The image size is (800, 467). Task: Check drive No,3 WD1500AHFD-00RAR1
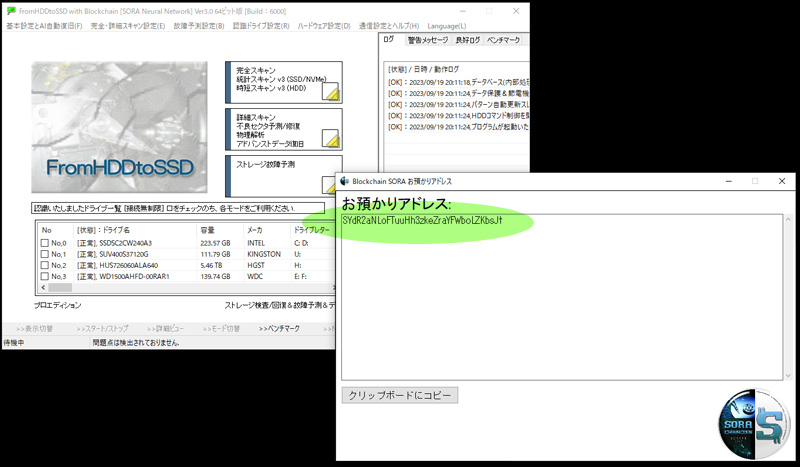[45, 276]
